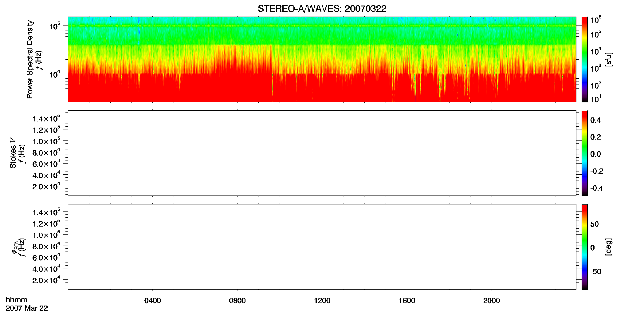Image resolution: width=644 pixels, height=332 pixels.
Task: Click the "Stokes V" axis label
Action: click(x=13, y=153)
